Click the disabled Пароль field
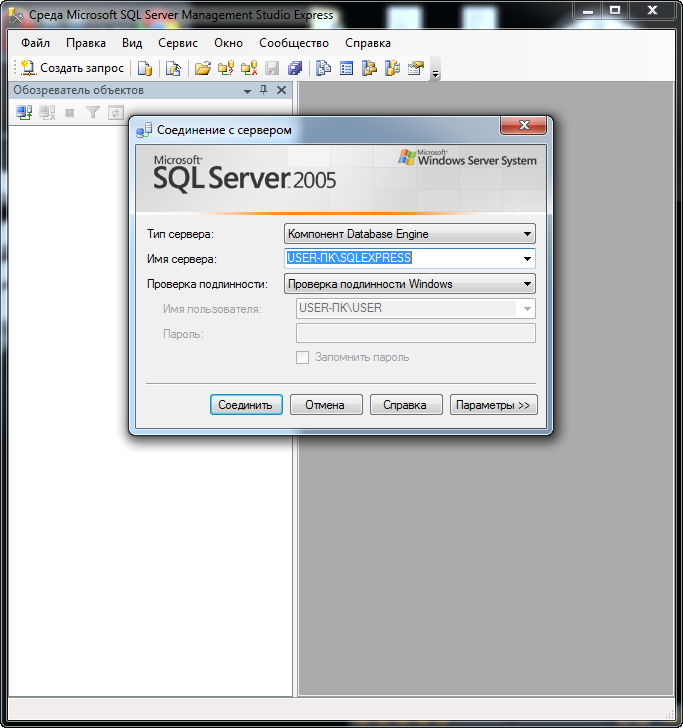The image size is (683, 728). pyautogui.click(x=416, y=333)
